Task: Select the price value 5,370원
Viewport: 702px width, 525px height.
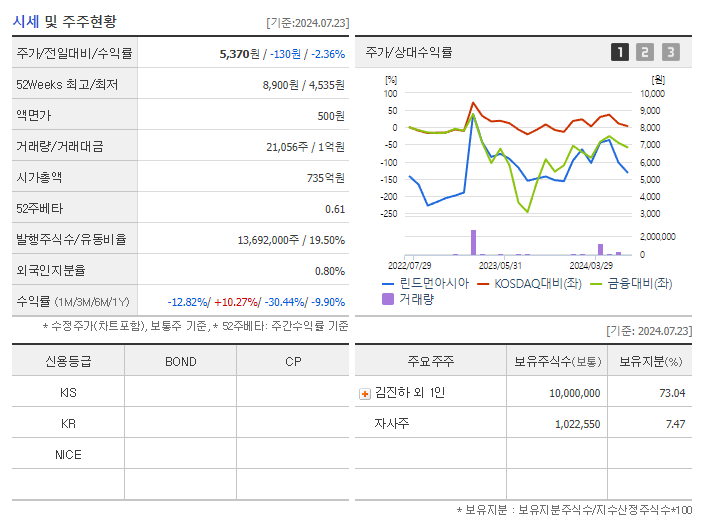Action: coord(240,54)
